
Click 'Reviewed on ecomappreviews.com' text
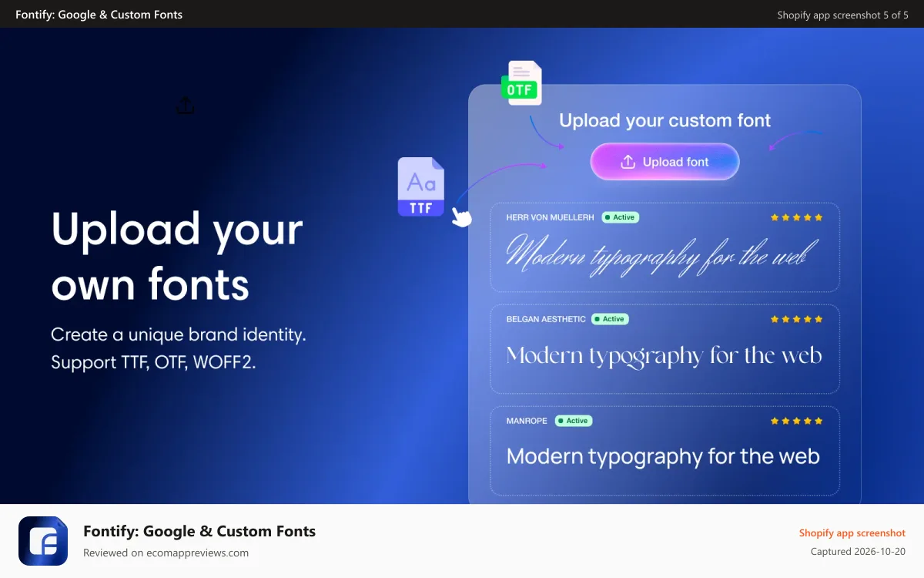click(166, 553)
